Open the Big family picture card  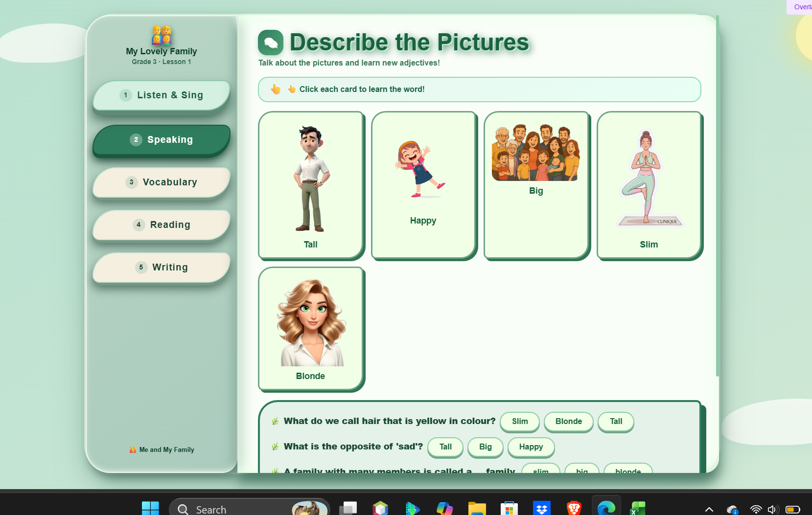(x=536, y=185)
